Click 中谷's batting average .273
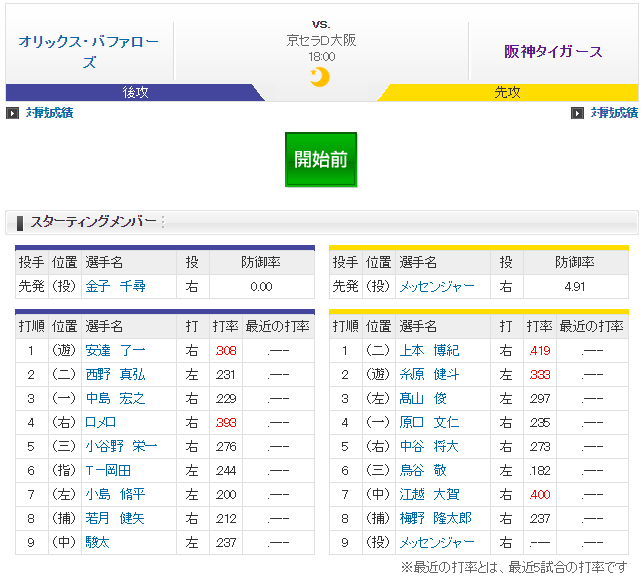Screen dimensions: 644x585 point(540,446)
